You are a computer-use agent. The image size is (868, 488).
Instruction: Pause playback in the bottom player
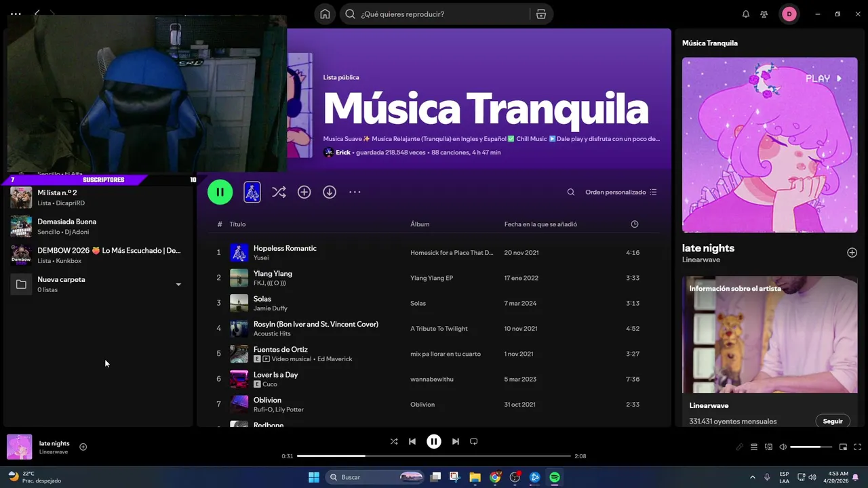pos(434,441)
